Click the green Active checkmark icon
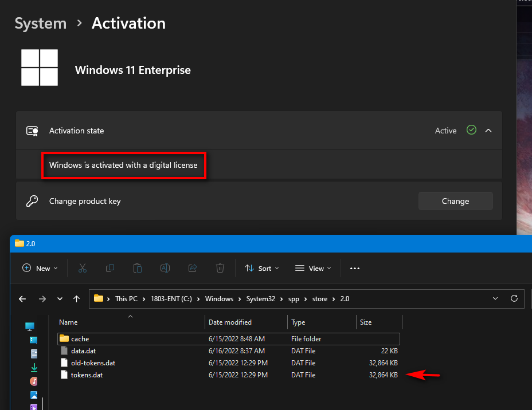532x410 pixels. [471, 130]
